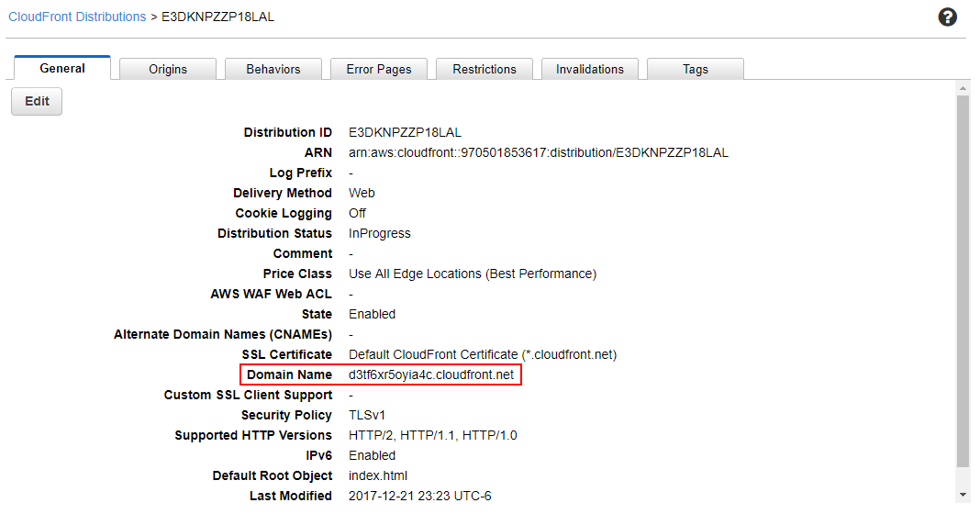Click the Alternate Domain Names (CNAMEs) label
The image size is (980, 514).
(223, 334)
